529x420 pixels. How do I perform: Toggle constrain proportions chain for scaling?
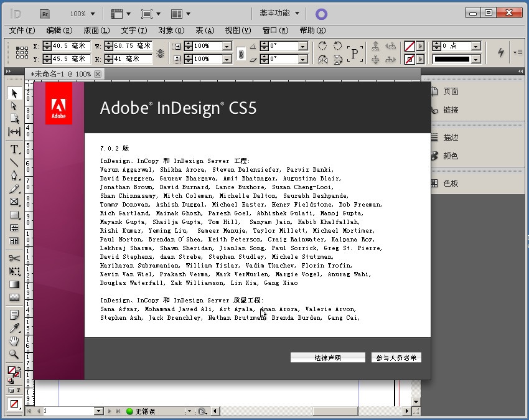(241, 53)
